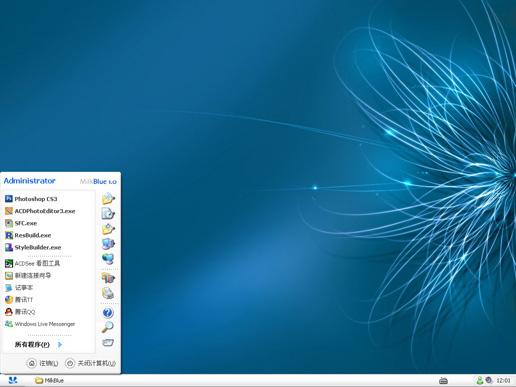Viewport: 516px width, 387px height.
Task: Launch ResBuild.exe program
Action: coord(28,235)
